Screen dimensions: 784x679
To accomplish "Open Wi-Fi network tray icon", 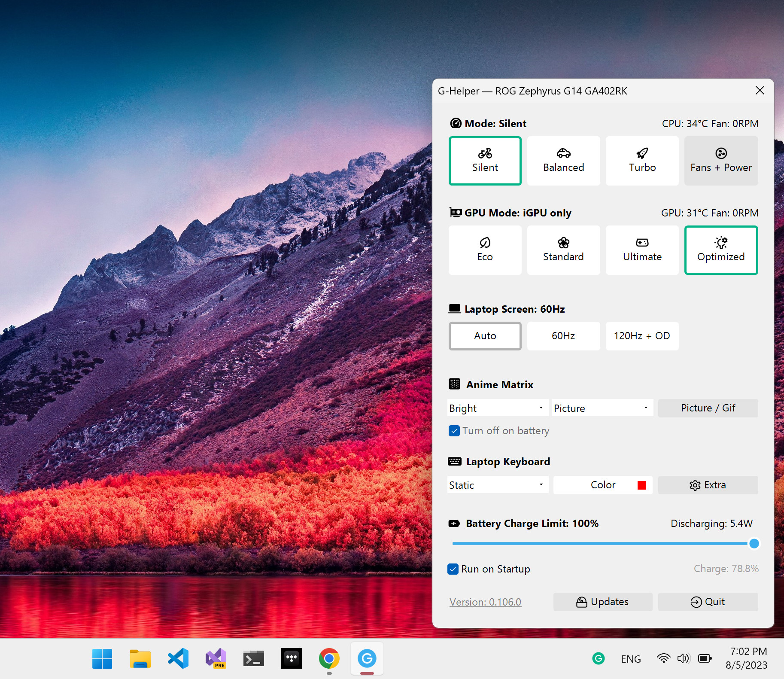I will click(x=664, y=658).
